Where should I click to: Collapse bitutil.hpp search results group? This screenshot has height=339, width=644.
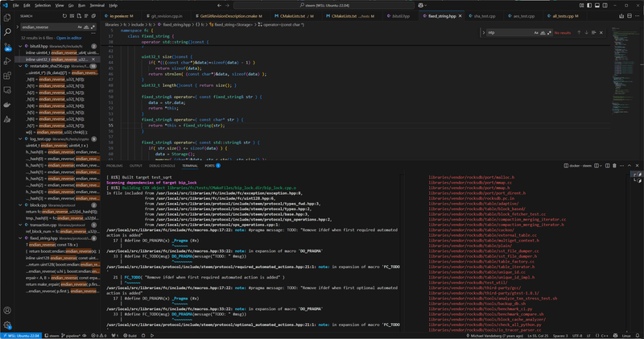click(x=20, y=46)
